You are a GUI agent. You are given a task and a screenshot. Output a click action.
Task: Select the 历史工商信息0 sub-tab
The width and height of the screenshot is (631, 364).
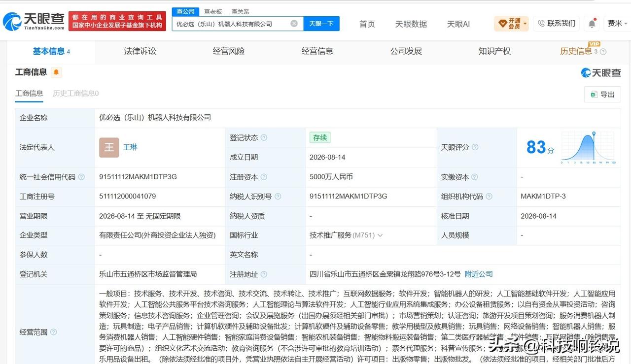[x=75, y=93]
